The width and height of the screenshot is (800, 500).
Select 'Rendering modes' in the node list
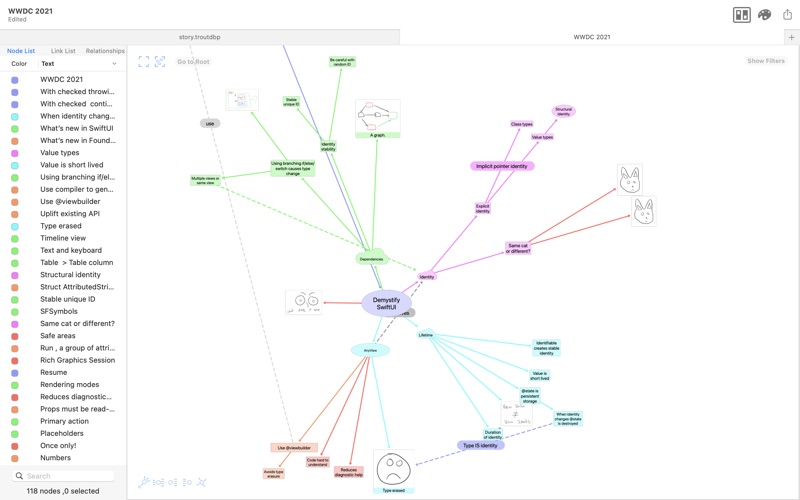tap(69, 385)
